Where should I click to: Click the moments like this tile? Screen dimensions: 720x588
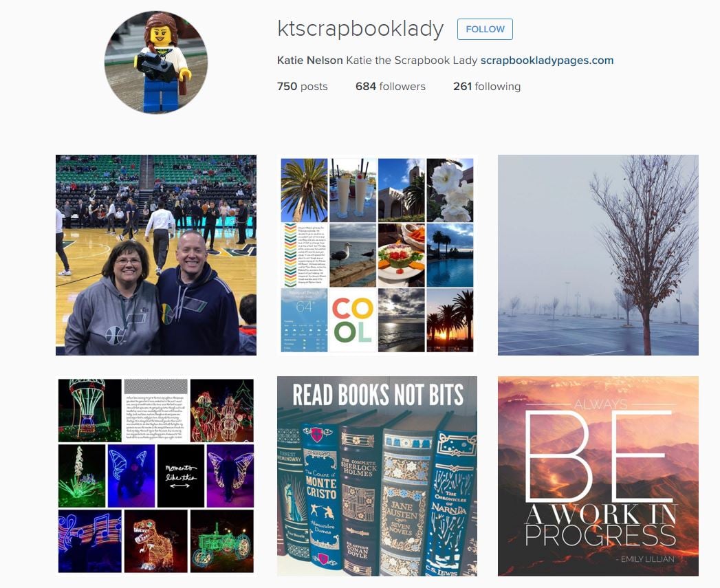[x=180, y=475]
